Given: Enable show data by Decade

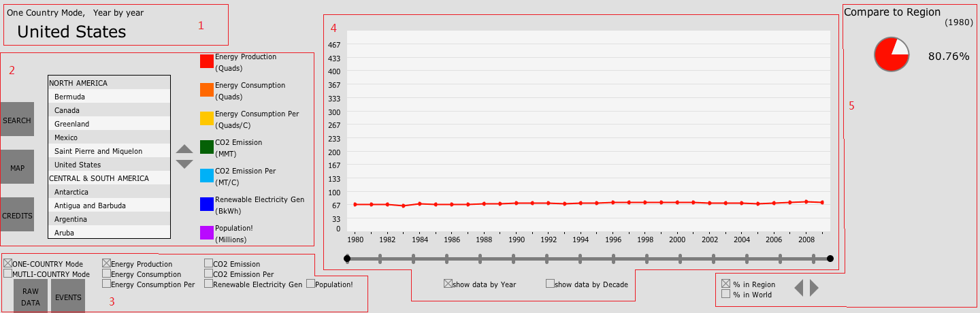Looking at the screenshot, I should pos(550,284).
